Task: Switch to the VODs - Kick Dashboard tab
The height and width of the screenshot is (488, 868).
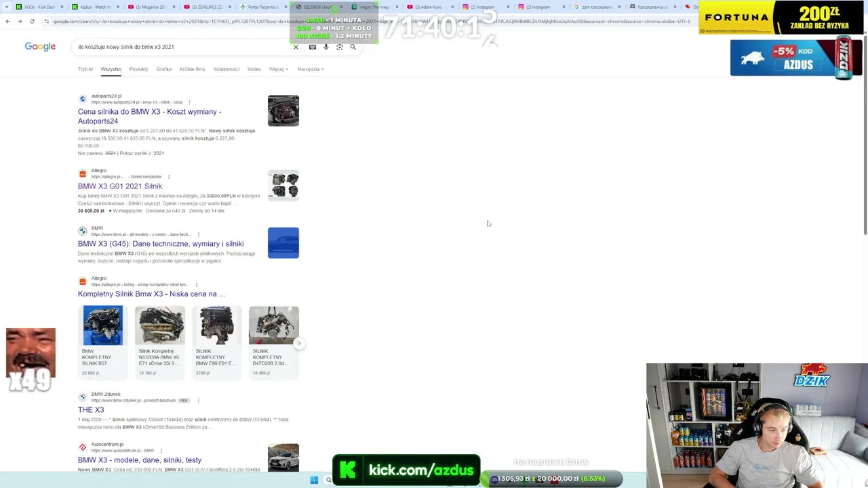Action: point(40,7)
